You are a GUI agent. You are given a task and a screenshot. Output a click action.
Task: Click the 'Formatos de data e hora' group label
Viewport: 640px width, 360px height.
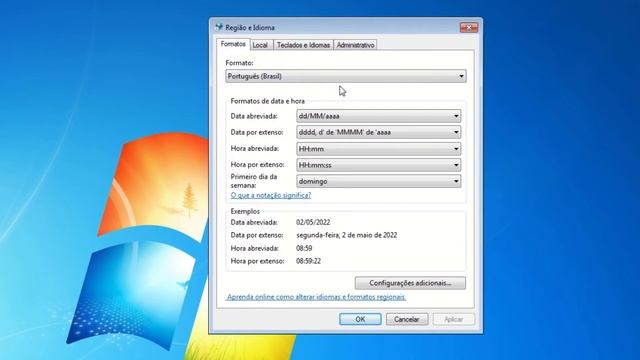tap(267, 101)
